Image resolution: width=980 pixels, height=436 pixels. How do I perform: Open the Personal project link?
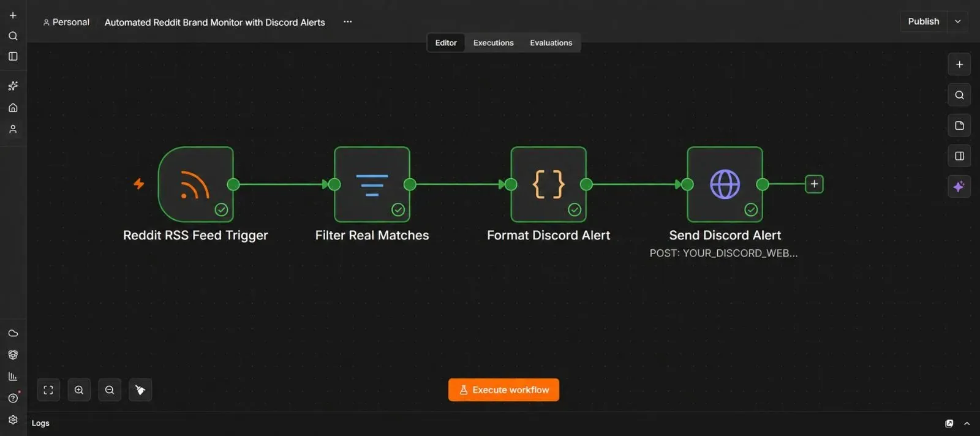coord(66,22)
